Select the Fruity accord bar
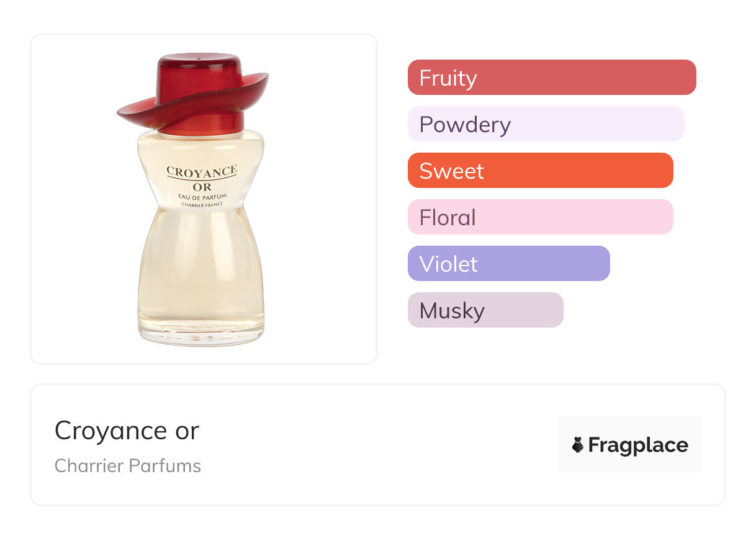The image size is (756, 536). point(551,78)
